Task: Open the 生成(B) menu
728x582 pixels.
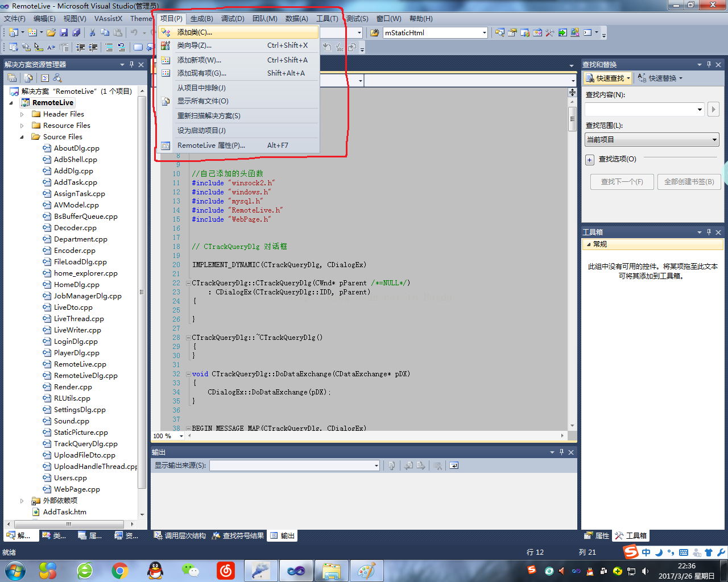Action: coord(201,19)
